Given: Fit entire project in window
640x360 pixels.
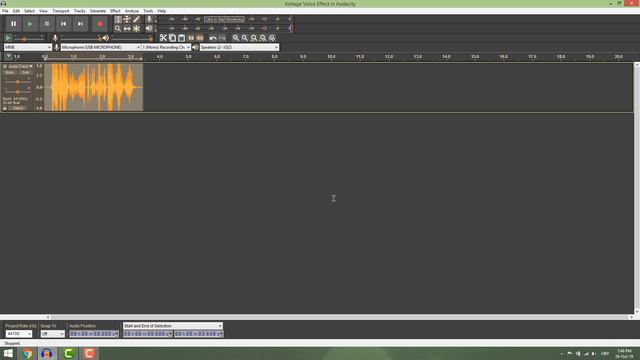Looking at the screenshot, I should point(263,38).
